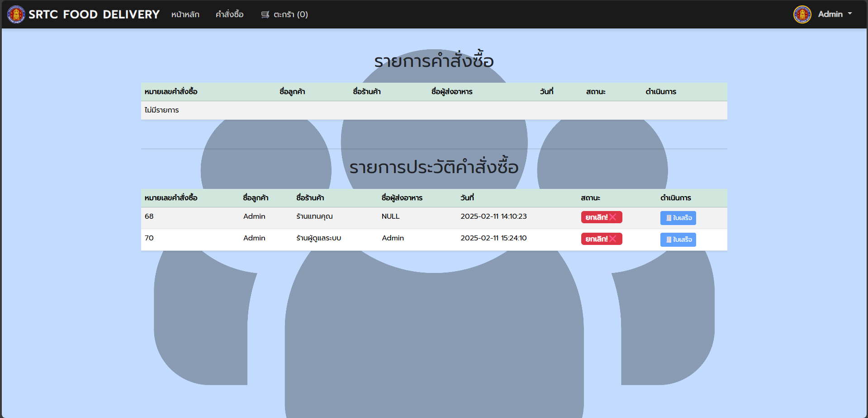Click the Admin profile avatar image
The width and height of the screenshot is (868, 418).
tap(802, 14)
